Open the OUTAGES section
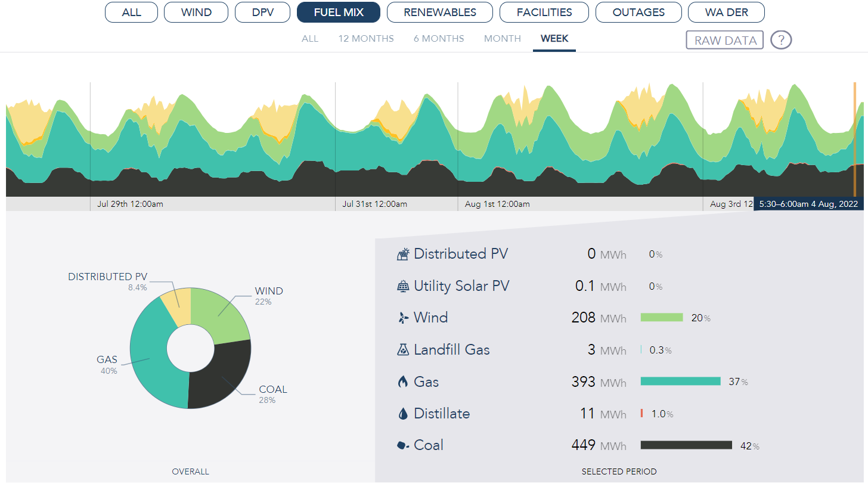The width and height of the screenshot is (868, 484). click(638, 12)
